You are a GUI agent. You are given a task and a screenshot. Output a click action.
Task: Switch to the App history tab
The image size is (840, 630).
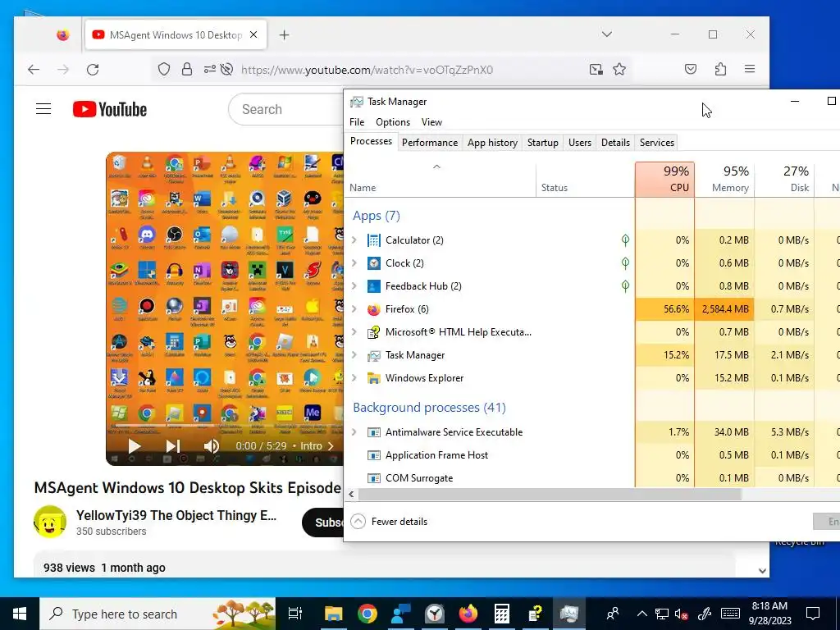(x=492, y=143)
